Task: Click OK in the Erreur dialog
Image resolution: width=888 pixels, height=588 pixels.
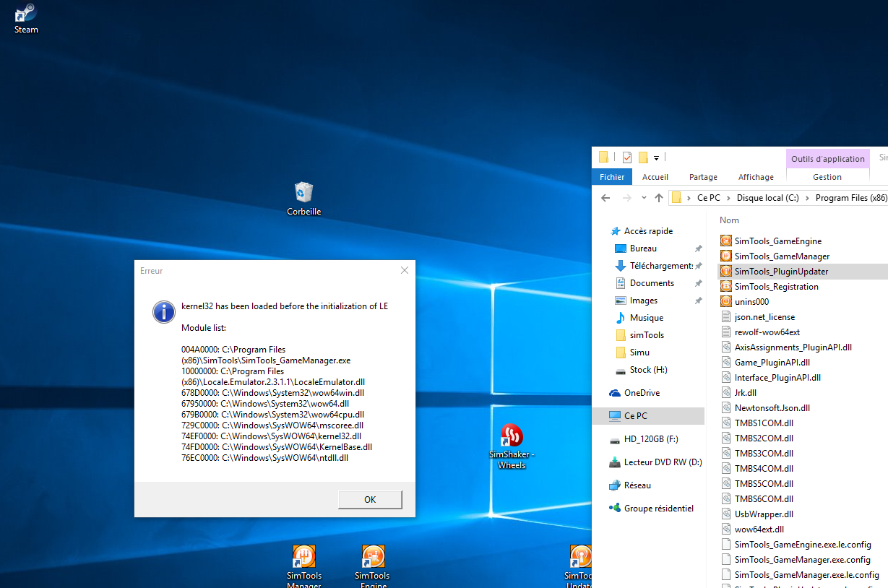Action: pos(370,499)
